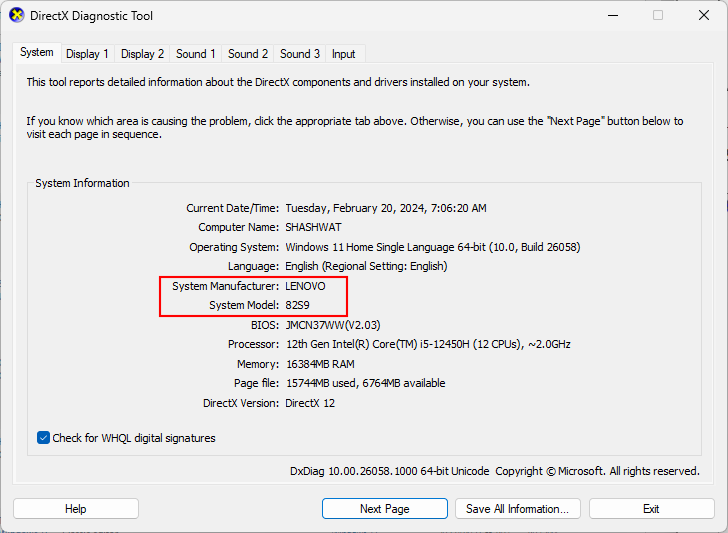Go to the Input tab
Screen dimensions: 728x533
coord(344,54)
